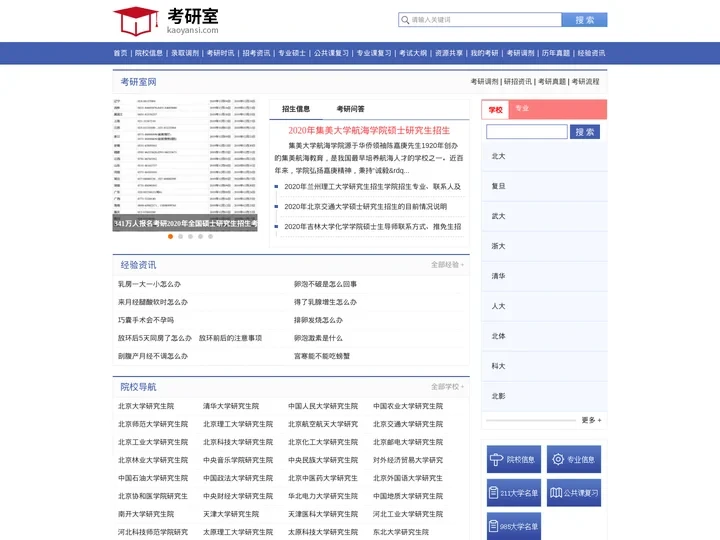Open 考研真题 in the top-right links
720x540 pixels.
tap(551, 82)
